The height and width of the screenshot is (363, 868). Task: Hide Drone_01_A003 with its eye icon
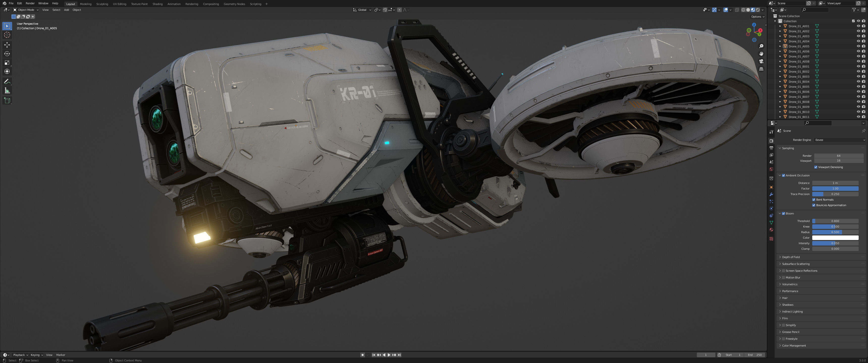[858, 36]
